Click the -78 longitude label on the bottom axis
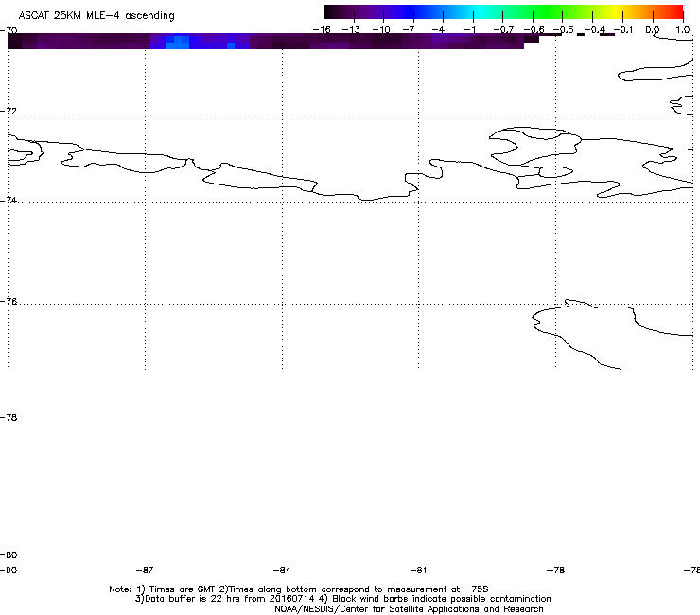The height and width of the screenshot is (615, 700). [x=555, y=570]
